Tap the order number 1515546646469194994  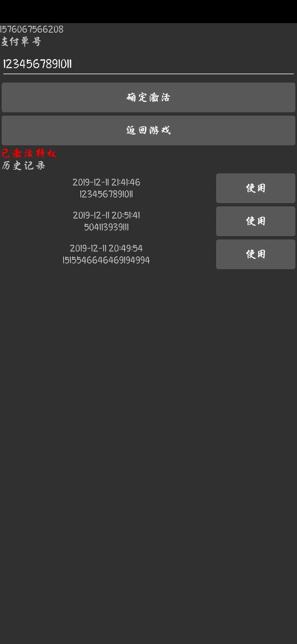tap(106, 260)
